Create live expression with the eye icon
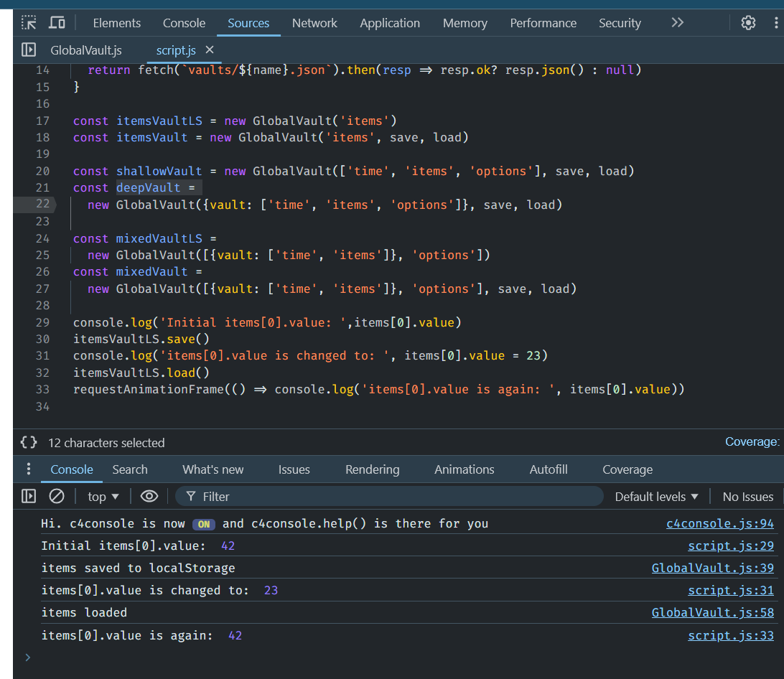The height and width of the screenshot is (679, 784). click(149, 496)
